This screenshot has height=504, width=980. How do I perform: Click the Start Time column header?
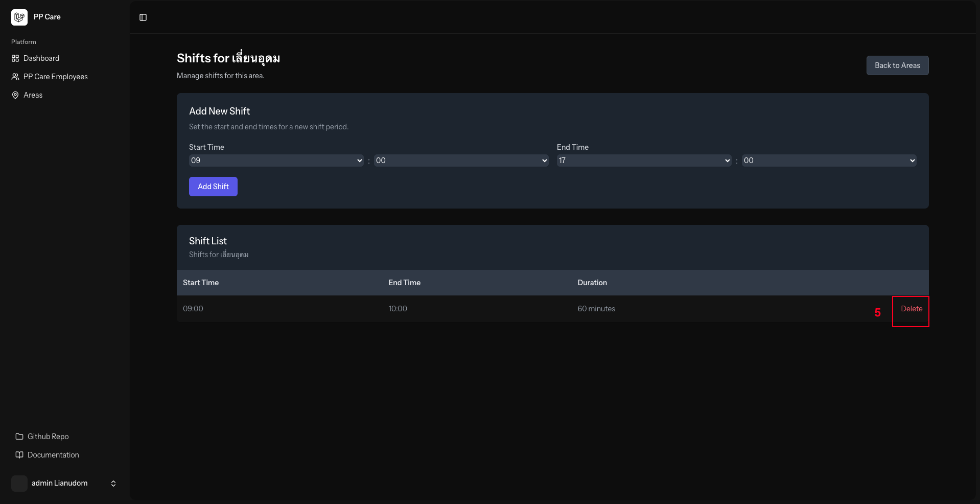pos(201,283)
